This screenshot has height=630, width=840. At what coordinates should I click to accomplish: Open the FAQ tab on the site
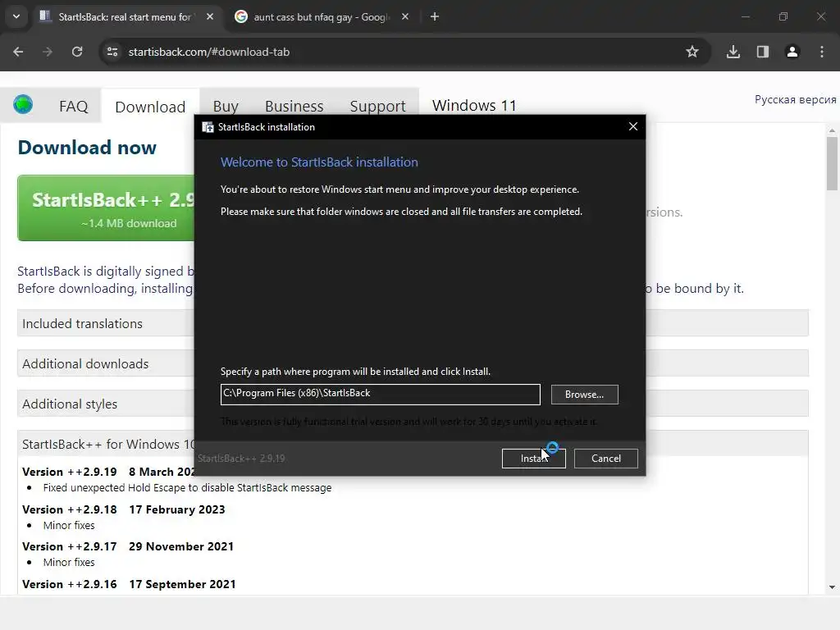coord(73,106)
